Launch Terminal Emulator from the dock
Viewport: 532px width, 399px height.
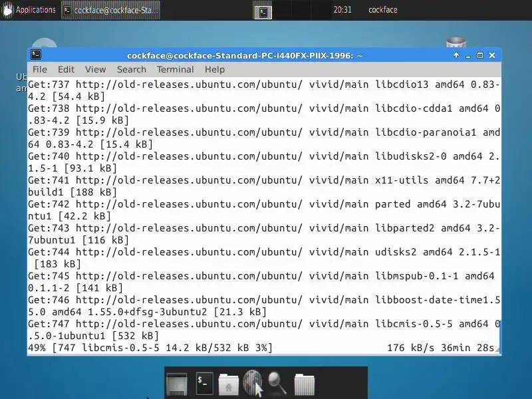[x=205, y=384]
